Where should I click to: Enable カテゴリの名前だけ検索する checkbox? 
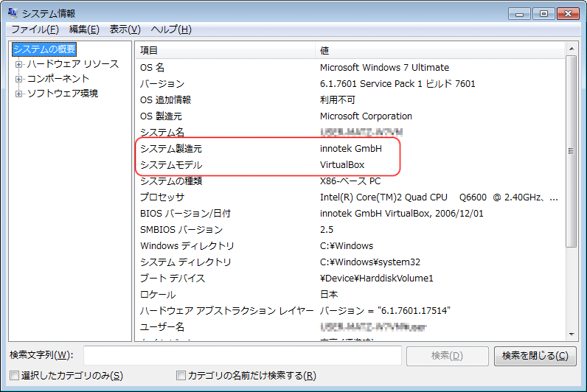181,376
